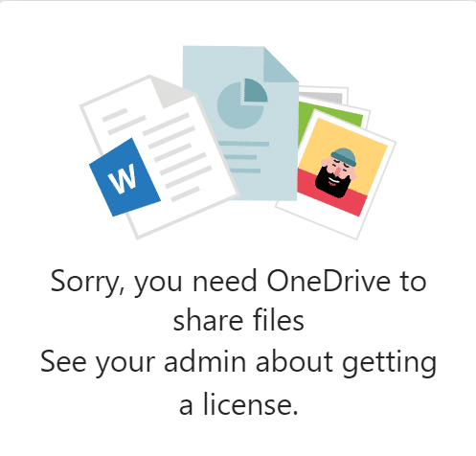Click the folded corner of blue report document

tap(281, 64)
